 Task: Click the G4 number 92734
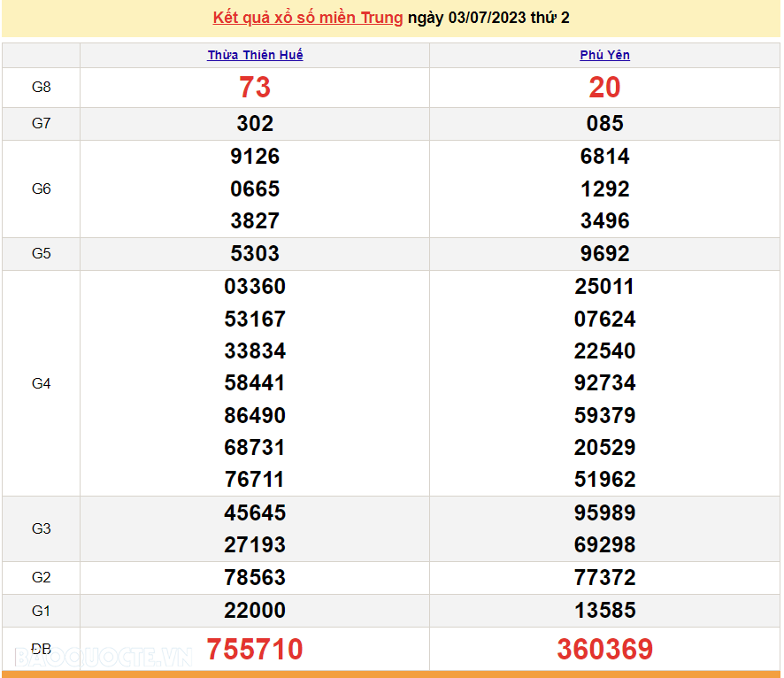pyautogui.click(x=604, y=383)
